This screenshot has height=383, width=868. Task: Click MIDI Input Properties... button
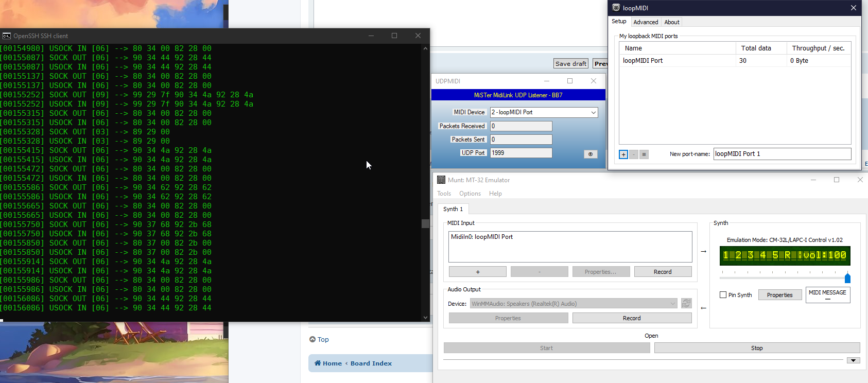point(600,272)
